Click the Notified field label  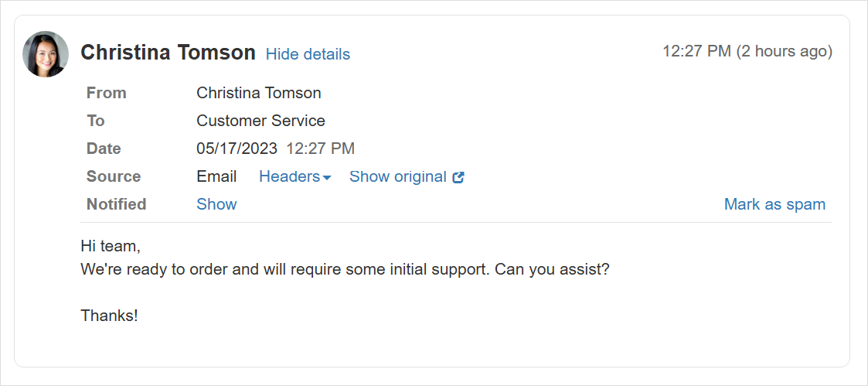pos(116,204)
